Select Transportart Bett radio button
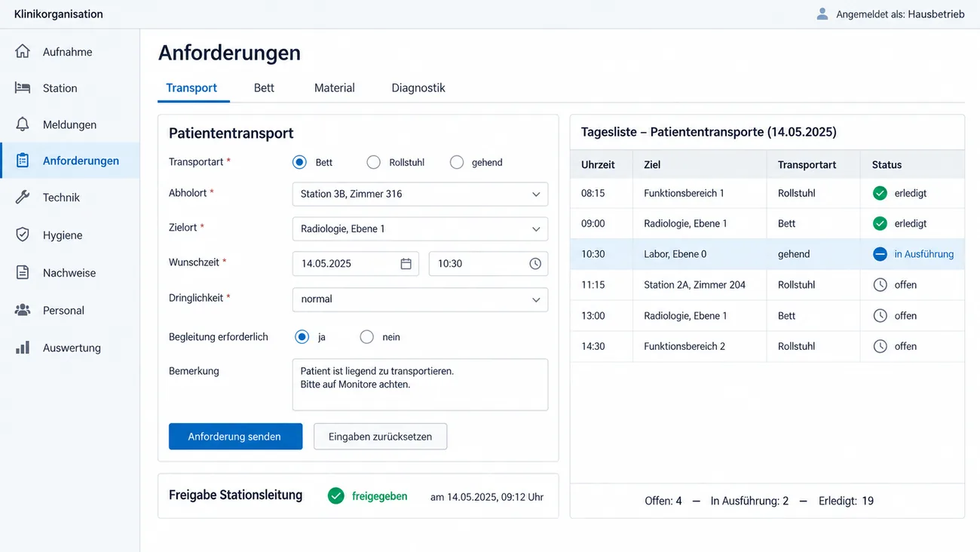The height and width of the screenshot is (552, 980). click(299, 162)
